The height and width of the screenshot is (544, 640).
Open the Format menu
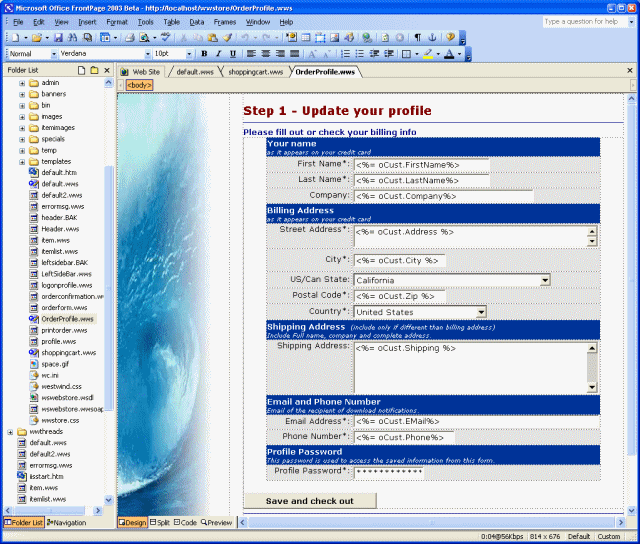[116, 21]
